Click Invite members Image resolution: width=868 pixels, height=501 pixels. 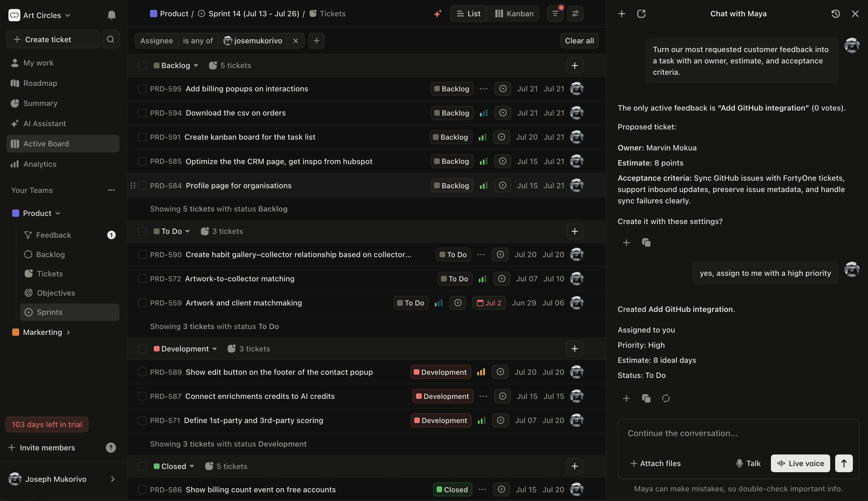tap(42, 447)
